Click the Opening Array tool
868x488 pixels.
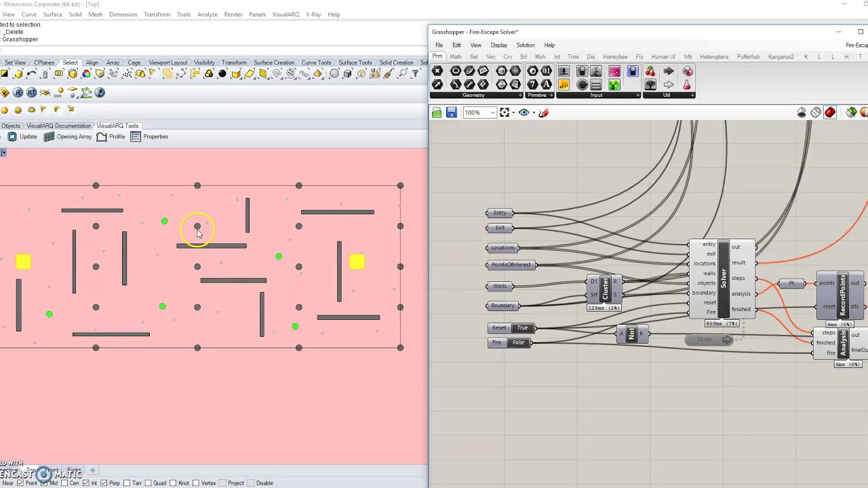coord(68,137)
